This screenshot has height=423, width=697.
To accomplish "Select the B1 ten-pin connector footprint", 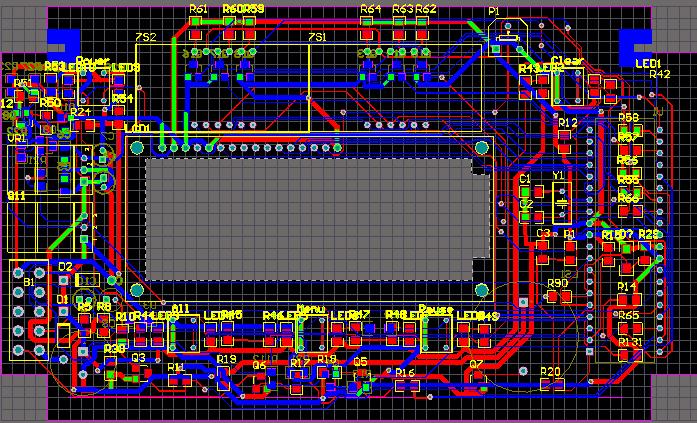I will point(29,311).
